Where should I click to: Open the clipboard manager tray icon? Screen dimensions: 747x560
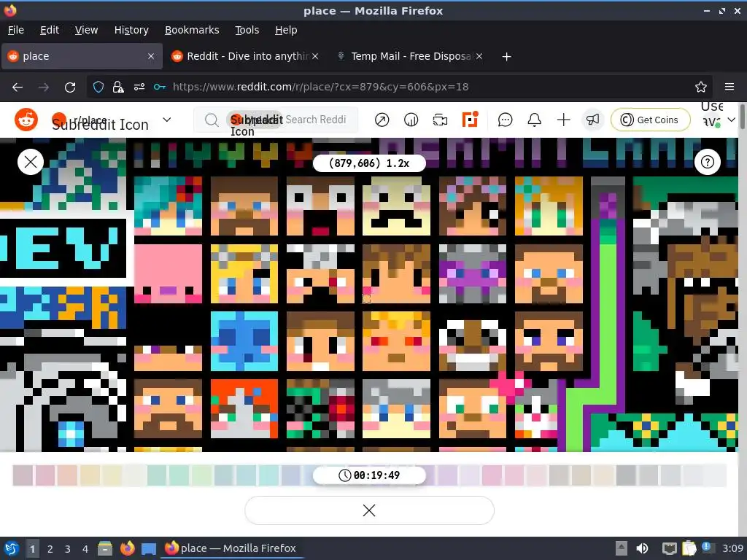pos(689,548)
